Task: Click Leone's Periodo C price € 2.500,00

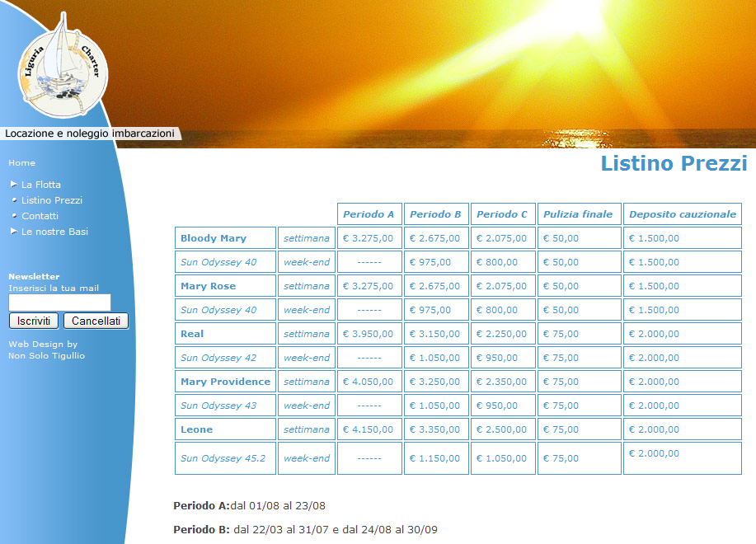Action: (503, 429)
